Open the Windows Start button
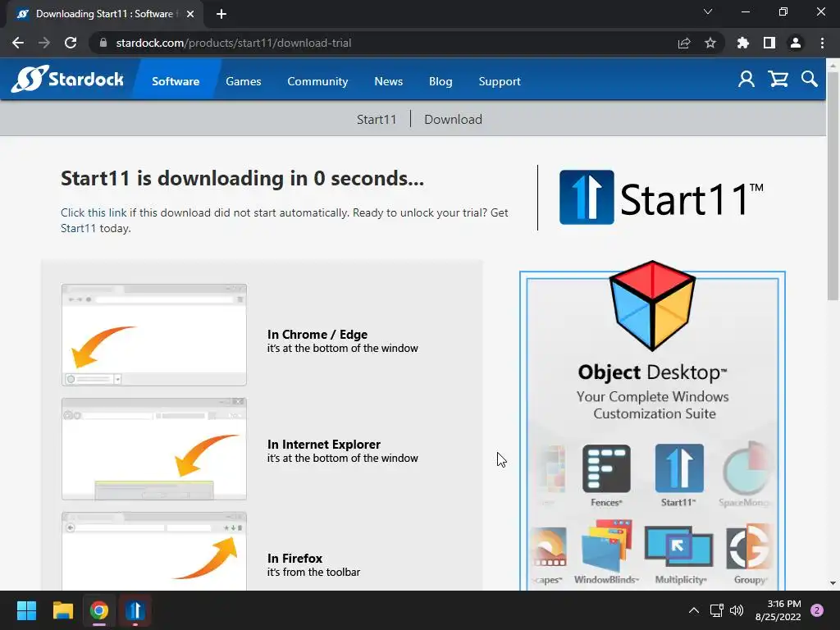The width and height of the screenshot is (840, 630). click(26, 610)
